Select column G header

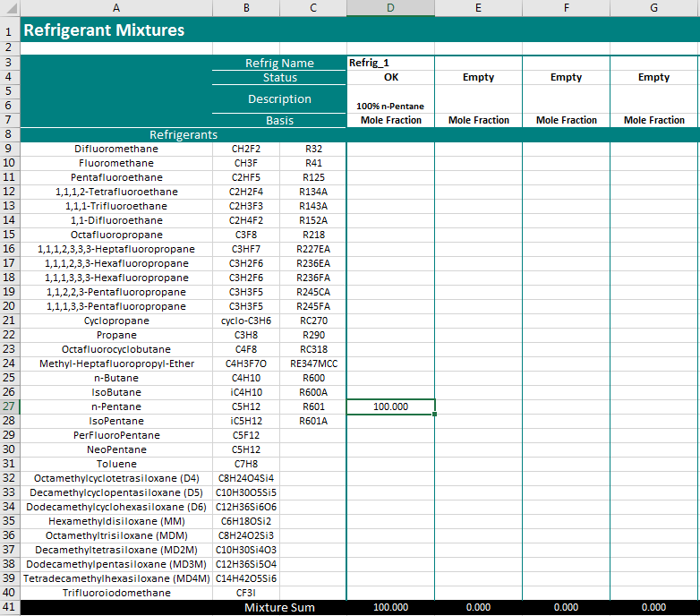653,8
